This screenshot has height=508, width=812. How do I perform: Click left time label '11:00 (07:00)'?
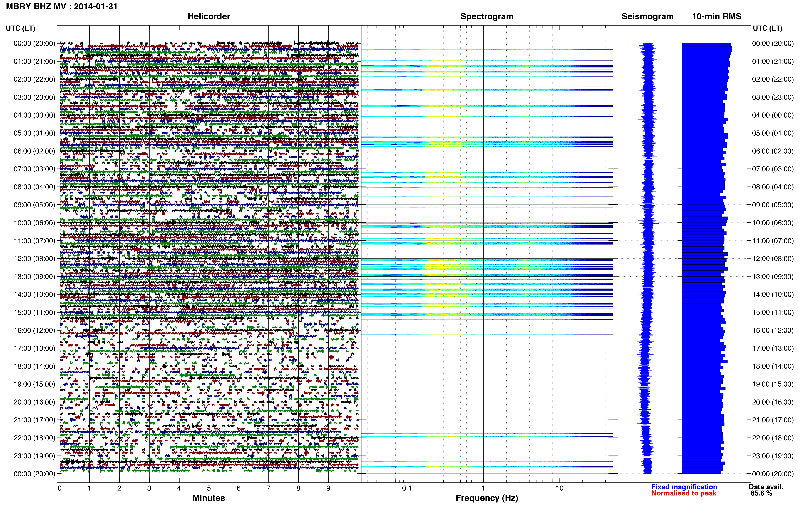coord(34,241)
